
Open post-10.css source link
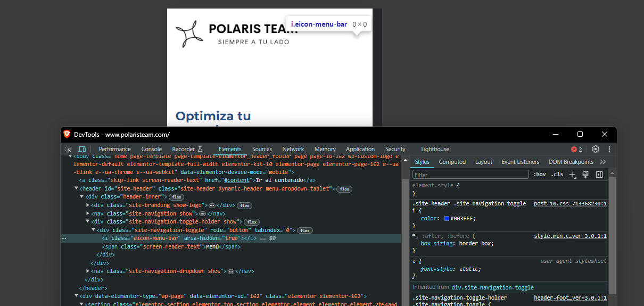pos(571,204)
